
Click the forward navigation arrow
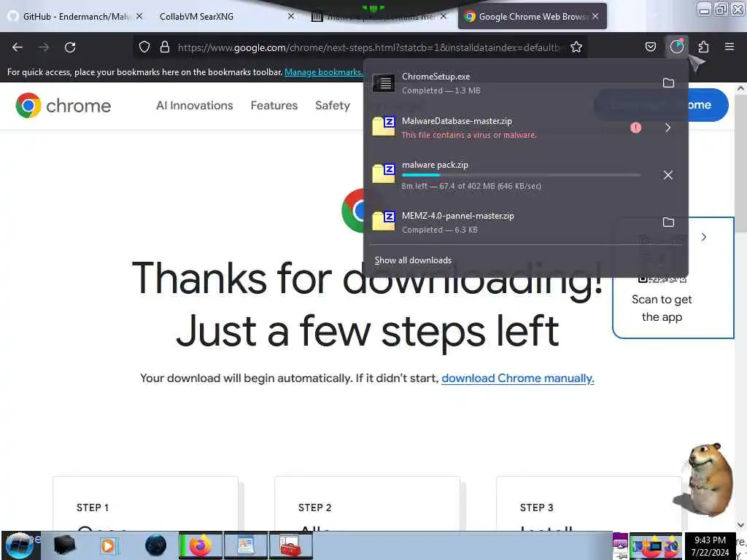44,47
